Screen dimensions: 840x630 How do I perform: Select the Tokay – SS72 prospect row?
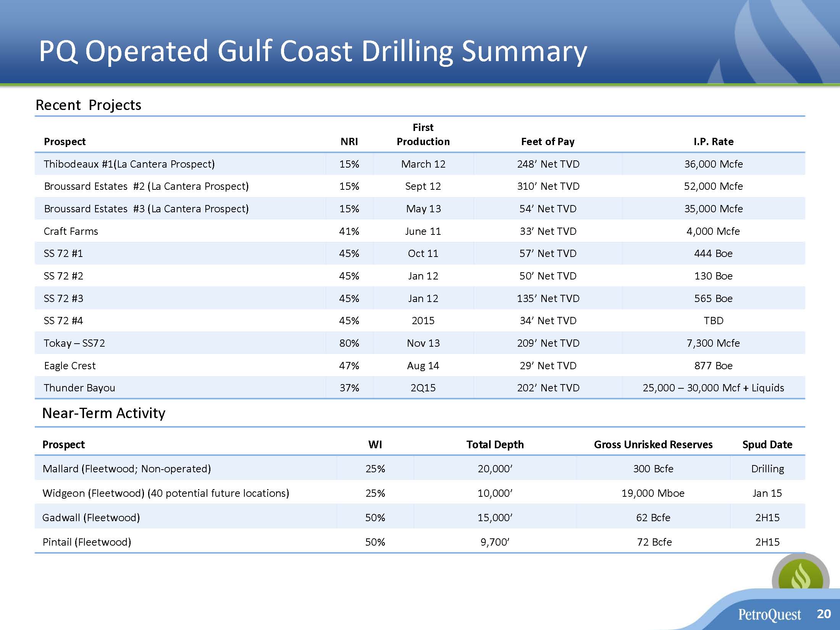tap(74, 343)
